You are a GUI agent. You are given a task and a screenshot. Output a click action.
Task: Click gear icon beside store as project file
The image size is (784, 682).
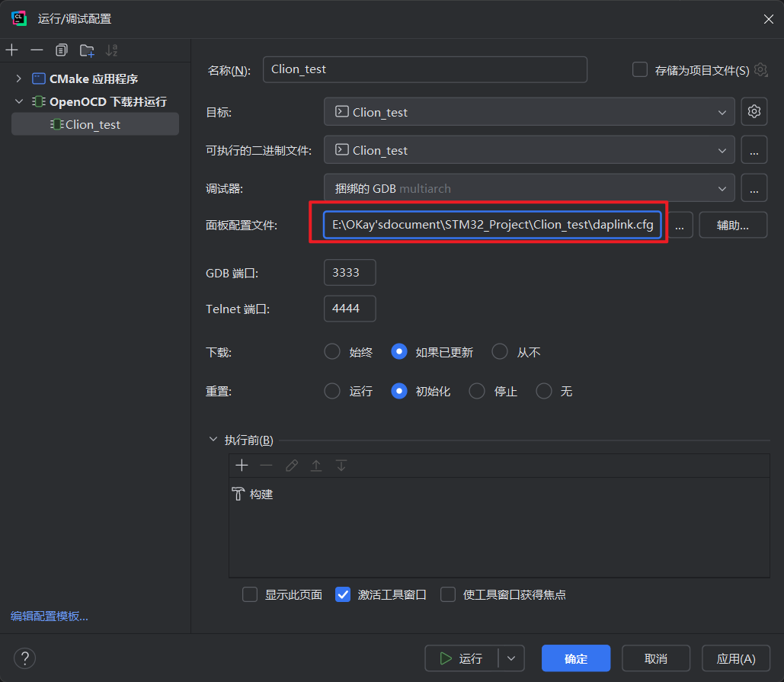[x=760, y=70]
